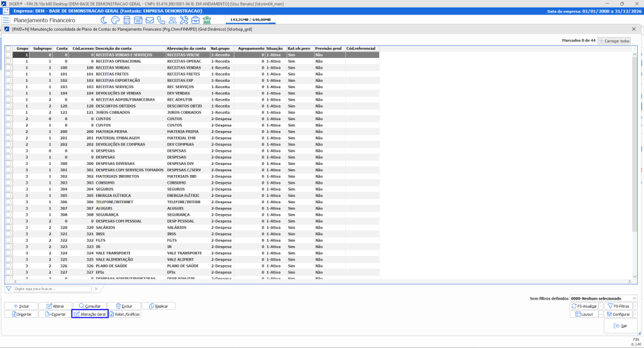Check the RECEITAS FRETES row checkbox

(8, 74)
